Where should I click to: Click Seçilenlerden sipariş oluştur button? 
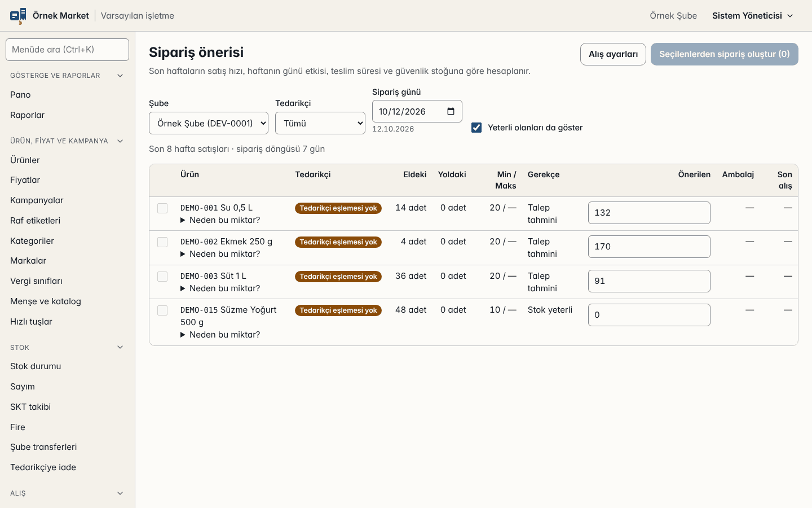pyautogui.click(x=725, y=54)
